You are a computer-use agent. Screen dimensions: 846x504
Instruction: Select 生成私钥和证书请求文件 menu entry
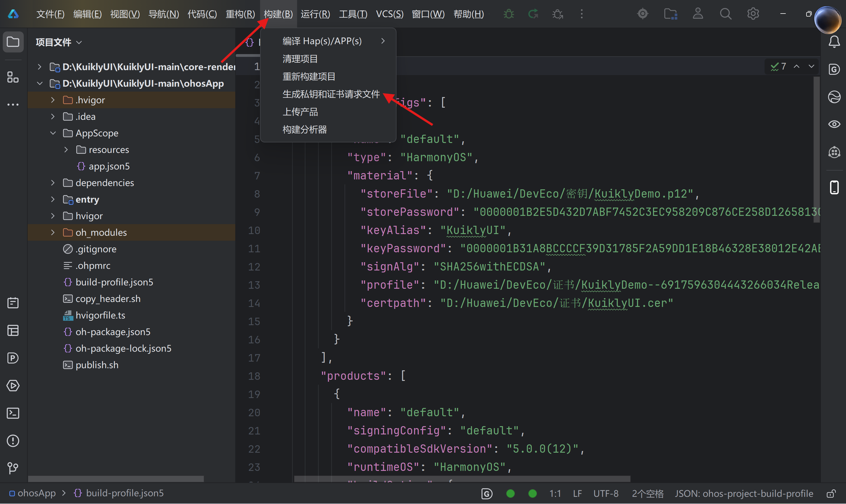tap(331, 94)
